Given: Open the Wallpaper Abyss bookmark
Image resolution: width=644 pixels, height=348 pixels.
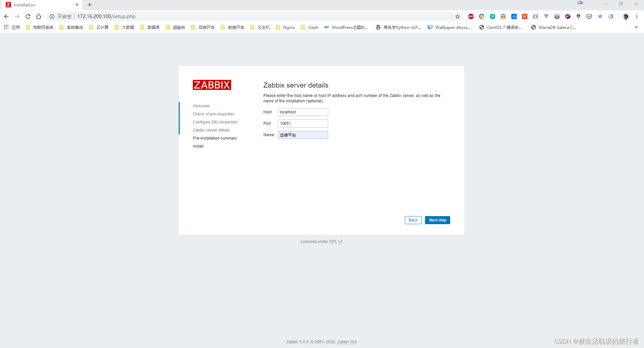Looking at the screenshot, I should pyautogui.click(x=449, y=27).
